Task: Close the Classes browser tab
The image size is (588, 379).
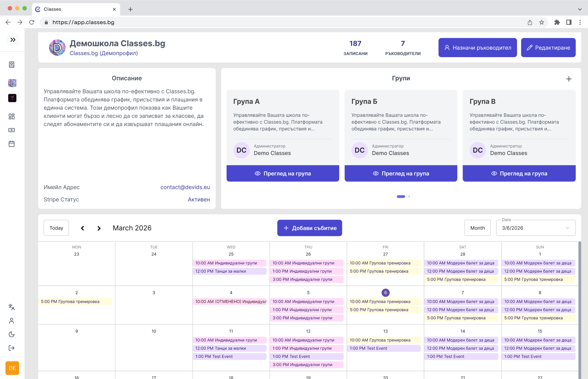Action: click(114, 9)
